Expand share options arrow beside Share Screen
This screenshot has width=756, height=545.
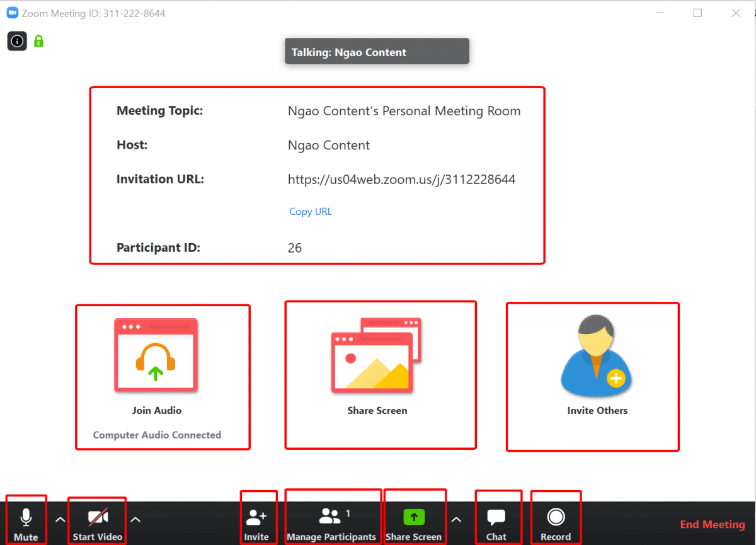click(x=457, y=520)
